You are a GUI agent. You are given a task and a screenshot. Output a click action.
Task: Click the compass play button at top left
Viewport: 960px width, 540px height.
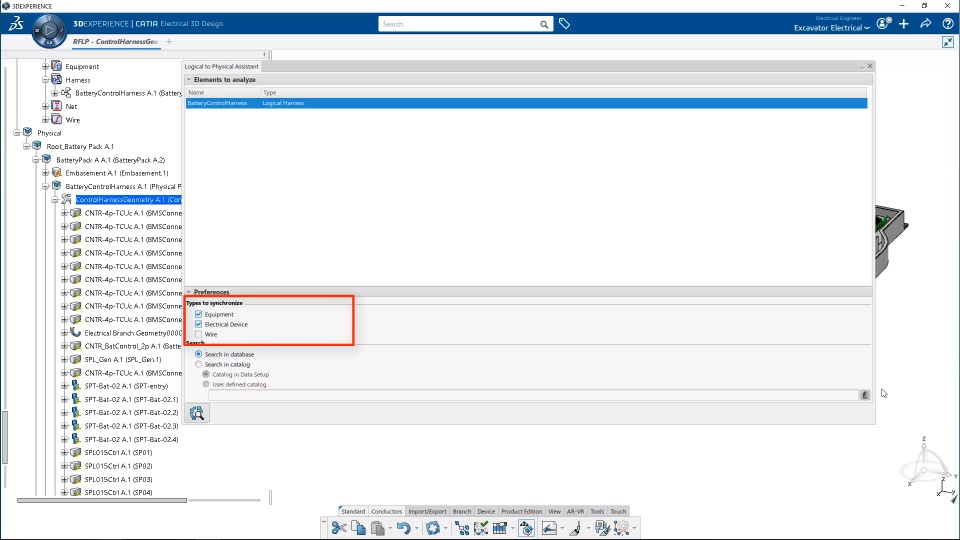point(49,30)
